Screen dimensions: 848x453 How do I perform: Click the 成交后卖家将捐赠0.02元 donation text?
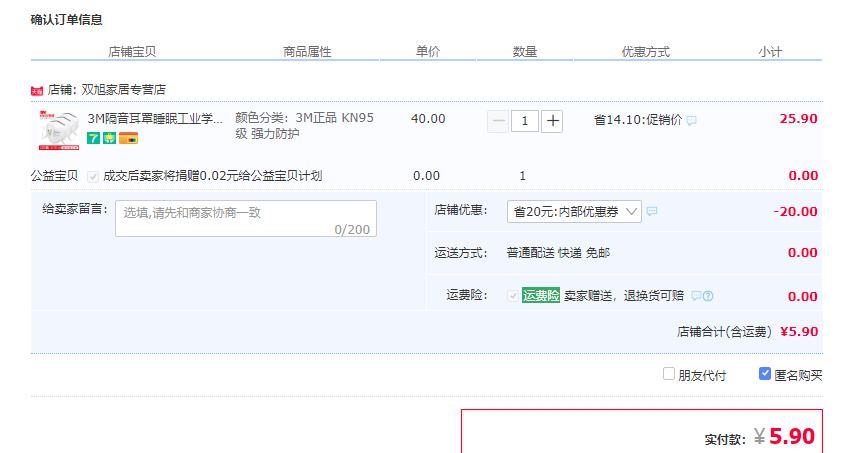tap(213, 176)
